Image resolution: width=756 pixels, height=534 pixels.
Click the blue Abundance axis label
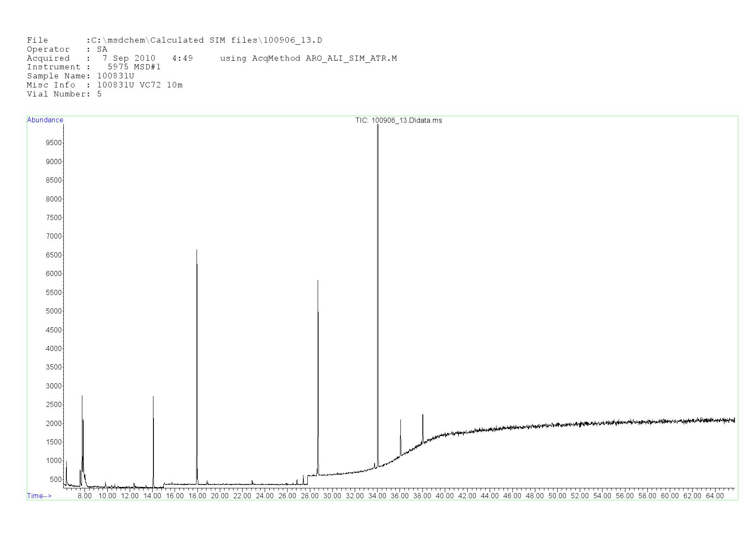pos(45,120)
